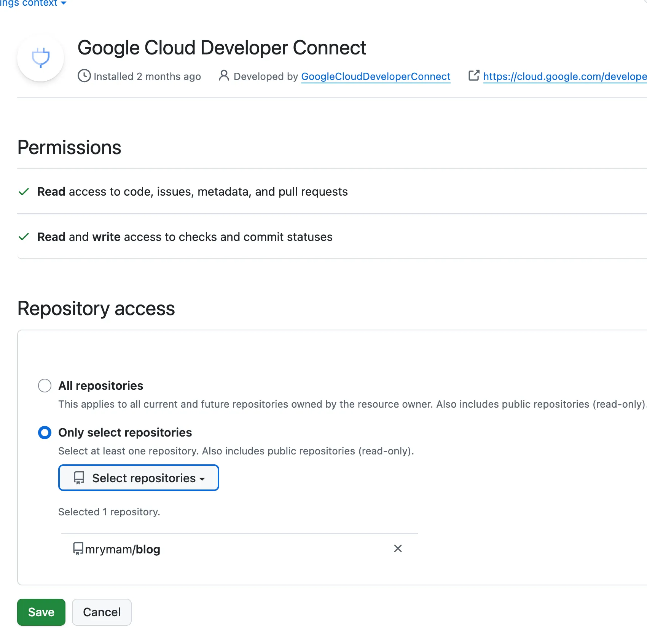Click the Save button
The height and width of the screenshot is (644, 647).
[41, 612]
